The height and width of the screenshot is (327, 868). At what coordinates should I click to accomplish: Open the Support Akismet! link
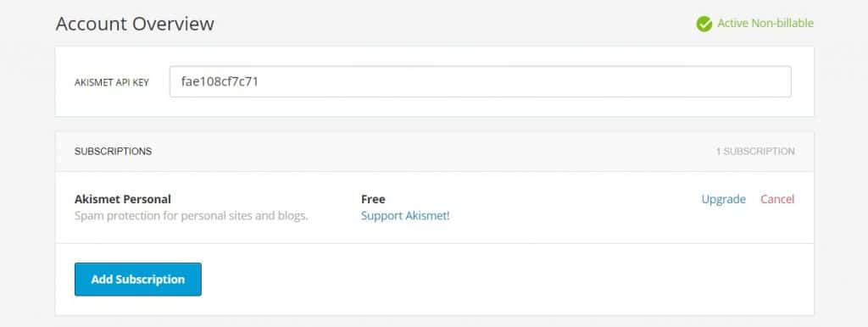click(x=405, y=216)
